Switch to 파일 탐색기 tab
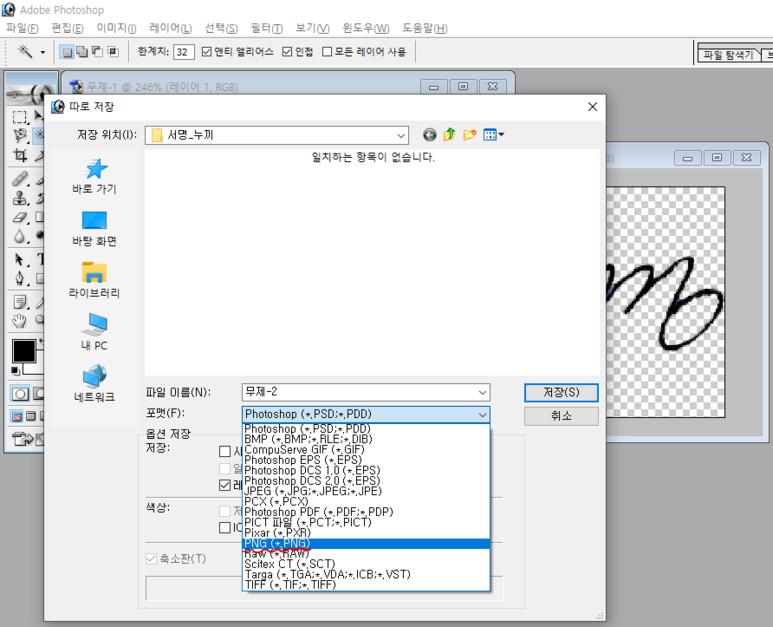Viewport: 773px width, 627px height. 728,55
